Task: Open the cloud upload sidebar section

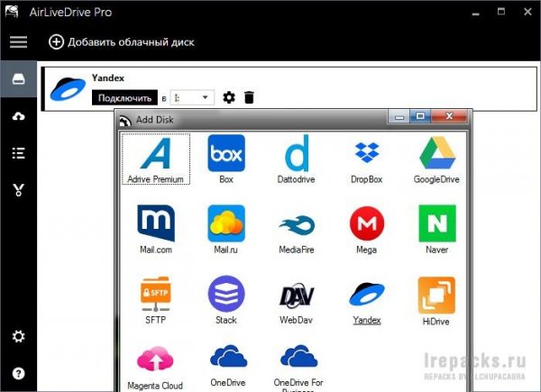Action: pyautogui.click(x=18, y=116)
